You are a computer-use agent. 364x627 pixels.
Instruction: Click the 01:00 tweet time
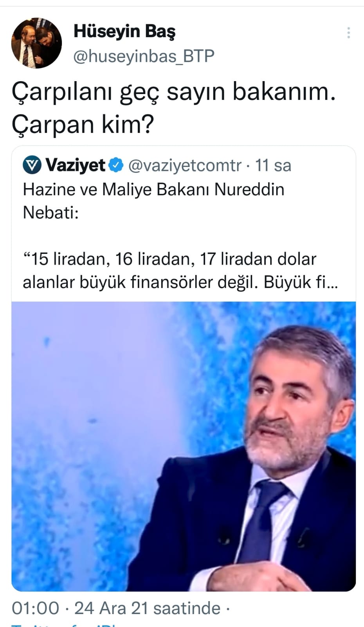pyautogui.click(x=36, y=609)
